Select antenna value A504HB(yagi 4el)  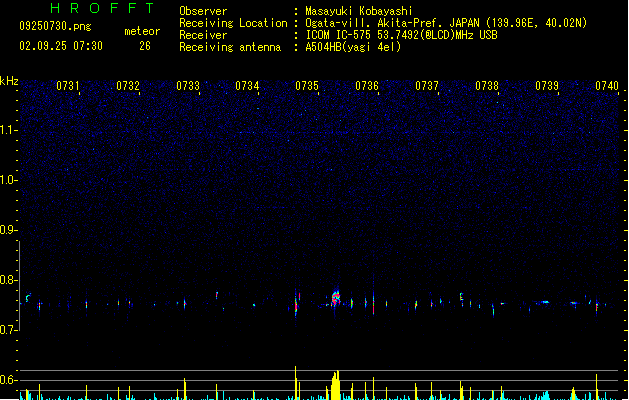(x=353, y=47)
